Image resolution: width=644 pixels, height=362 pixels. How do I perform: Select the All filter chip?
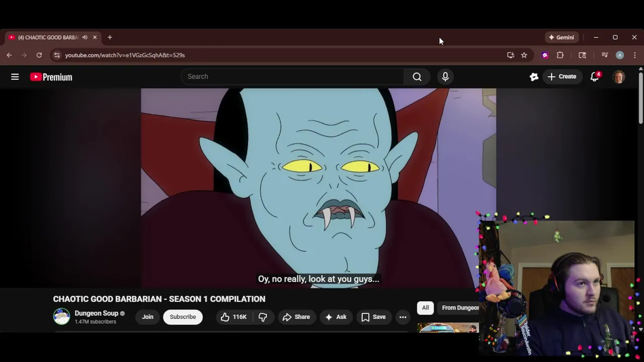click(x=425, y=308)
